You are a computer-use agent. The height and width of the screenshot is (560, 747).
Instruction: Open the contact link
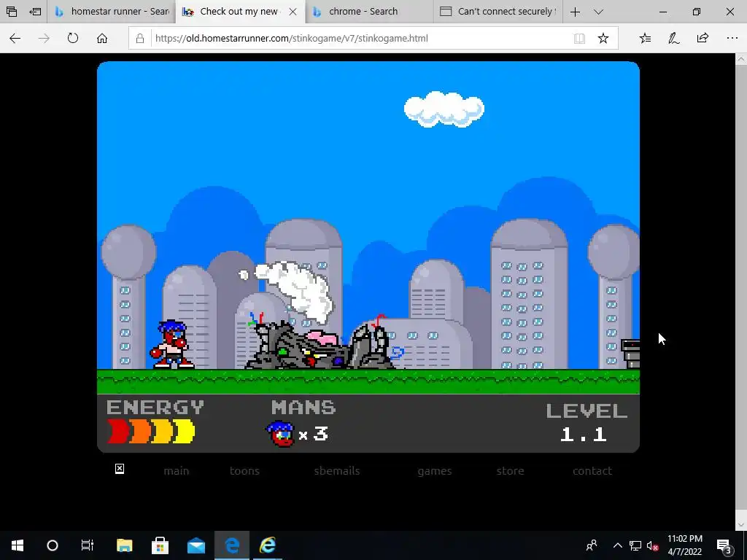point(592,471)
